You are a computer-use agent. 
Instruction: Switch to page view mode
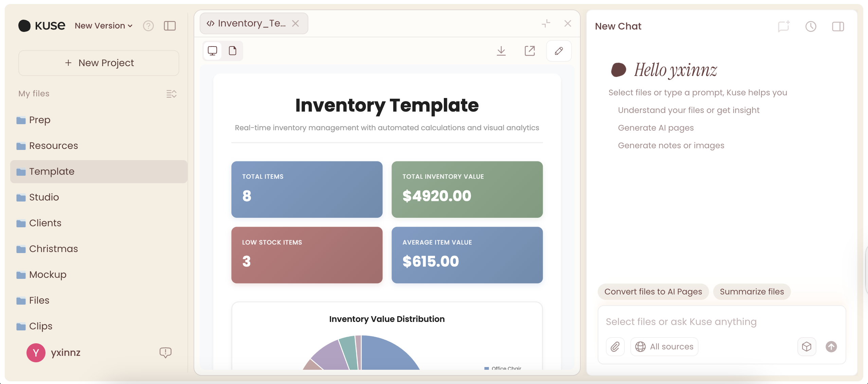[x=233, y=51]
